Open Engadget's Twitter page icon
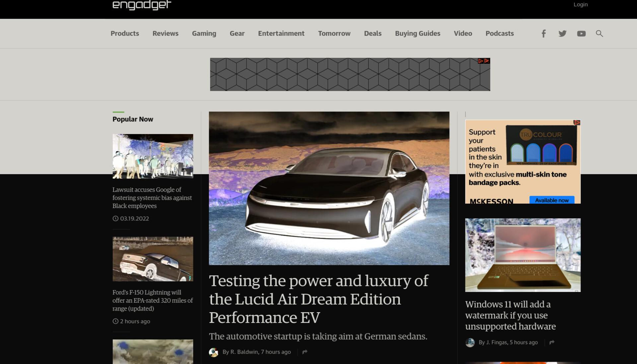The width and height of the screenshot is (637, 364). coord(562,34)
